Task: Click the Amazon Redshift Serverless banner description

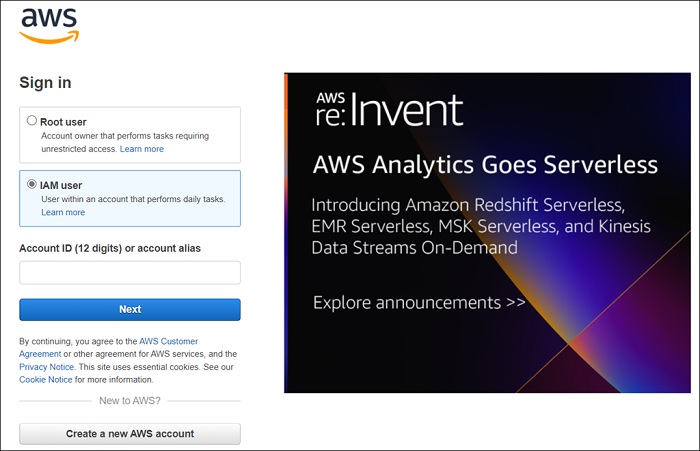Action: [x=481, y=226]
